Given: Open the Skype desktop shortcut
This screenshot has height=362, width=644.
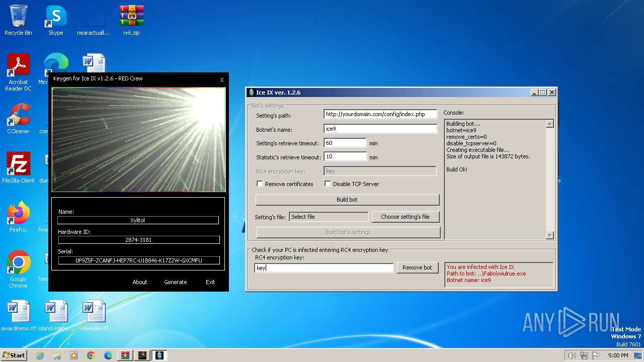Looking at the screenshot, I should (x=56, y=20).
